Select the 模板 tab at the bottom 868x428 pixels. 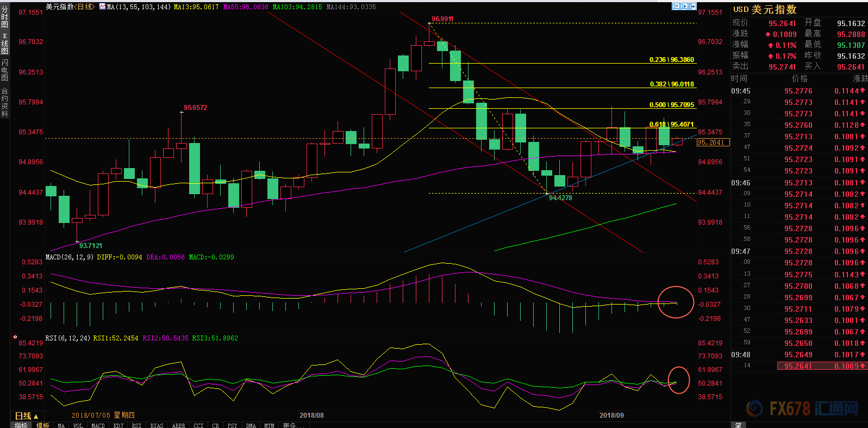[x=43, y=425]
